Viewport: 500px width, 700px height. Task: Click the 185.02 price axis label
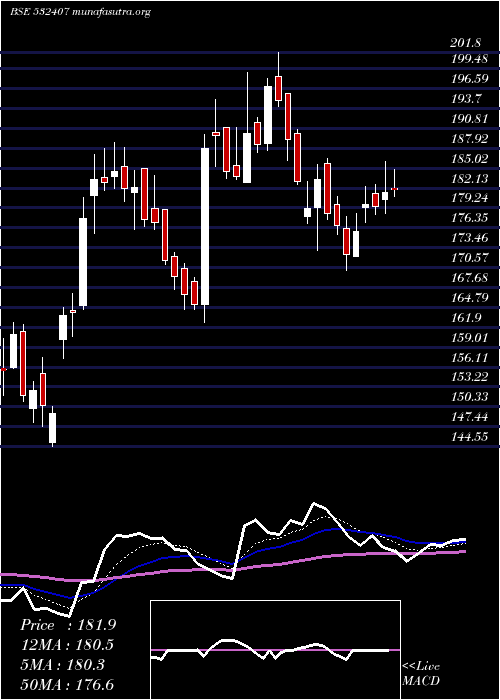click(468, 159)
